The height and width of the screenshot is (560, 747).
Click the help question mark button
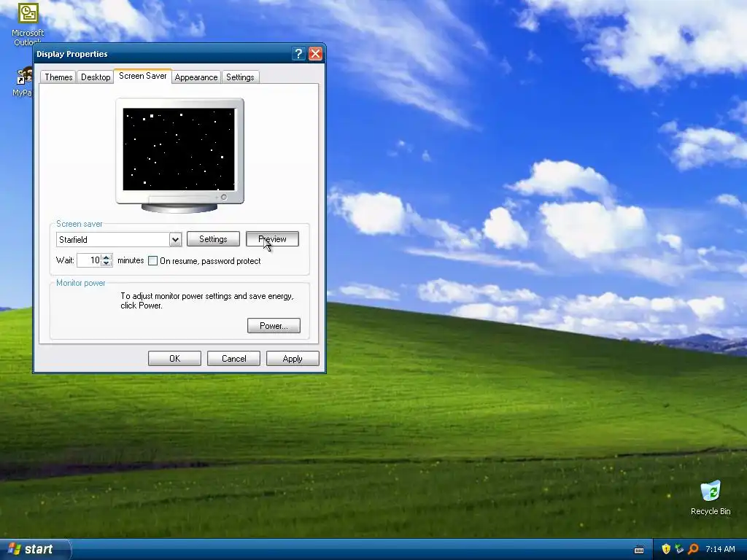(298, 54)
